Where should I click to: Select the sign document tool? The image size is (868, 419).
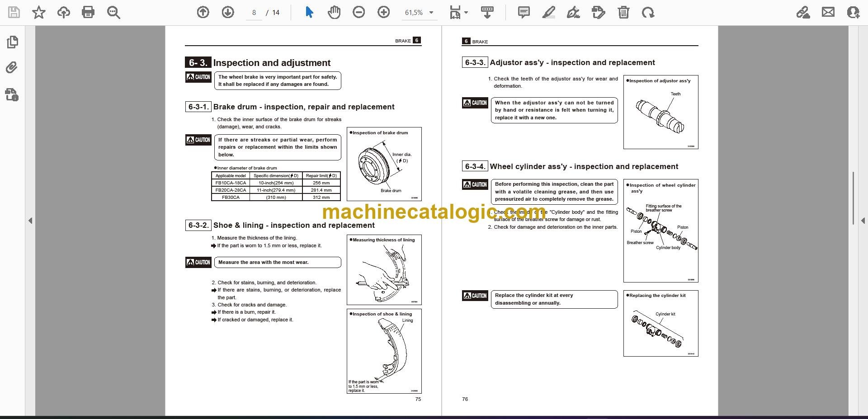(573, 12)
